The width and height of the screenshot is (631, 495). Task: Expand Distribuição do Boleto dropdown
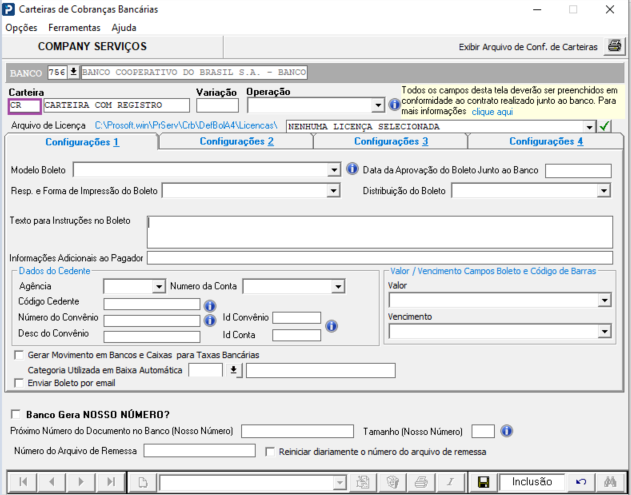pyautogui.click(x=604, y=190)
